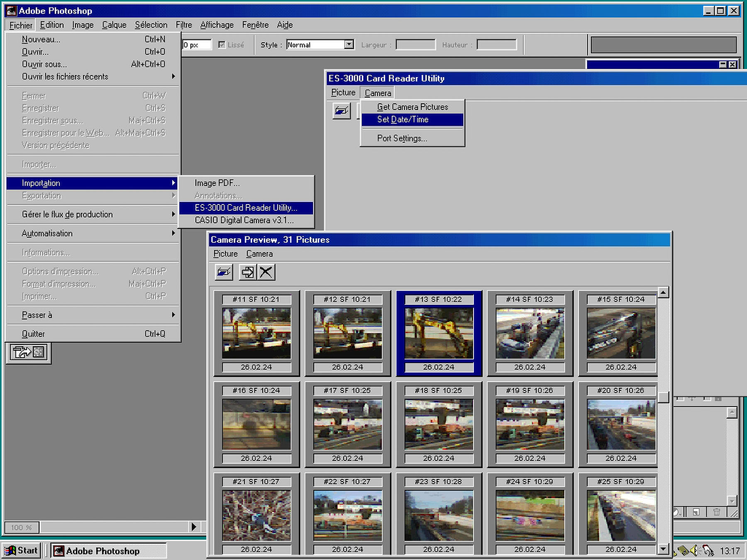Click scroll-down arrow in Camera Preview scrollbar
This screenshot has height=560, width=747.
663,549
